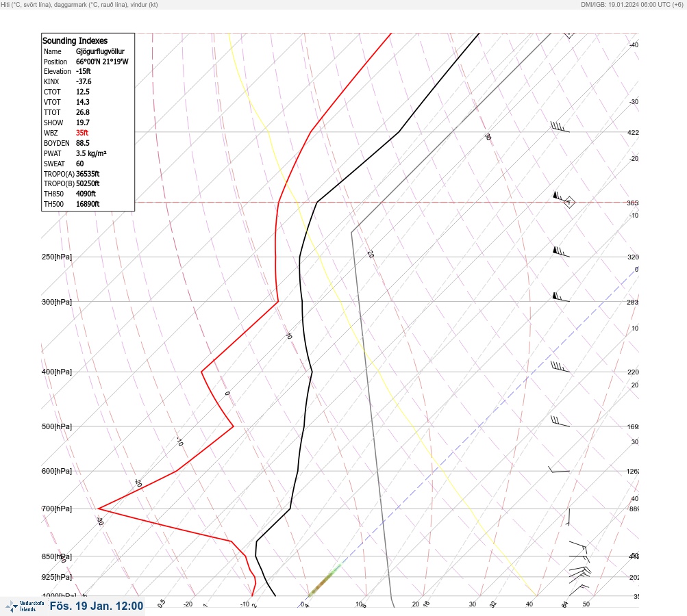Click the KINX value '-37.6'
The width and height of the screenshot is (687, 616).
coord(84,81)
